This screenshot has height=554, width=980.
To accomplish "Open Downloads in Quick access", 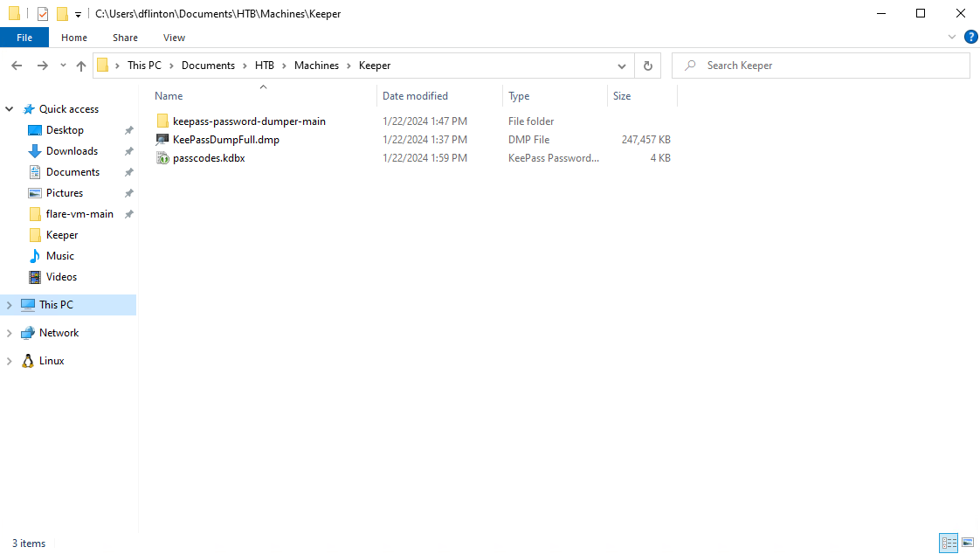I will (x=72, y=151).
